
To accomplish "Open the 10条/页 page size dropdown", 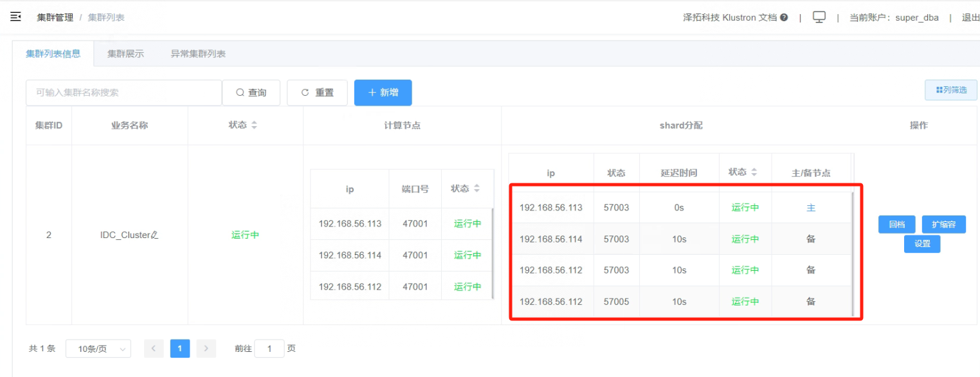I will coord(98,349).
